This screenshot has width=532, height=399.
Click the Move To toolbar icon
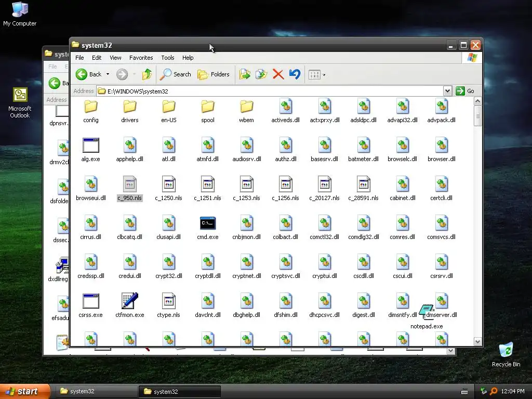pyautogui.click(x=245, y=74)
